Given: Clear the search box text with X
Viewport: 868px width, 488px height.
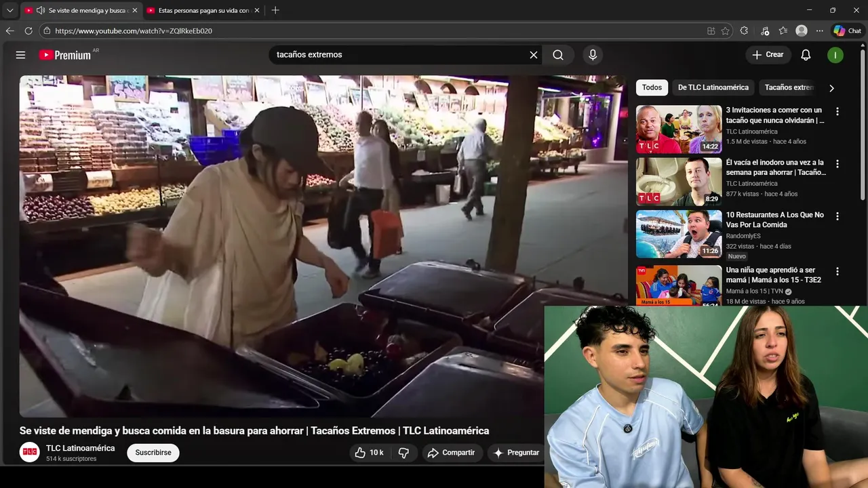Looking at the screenshot, I should 534,55.
